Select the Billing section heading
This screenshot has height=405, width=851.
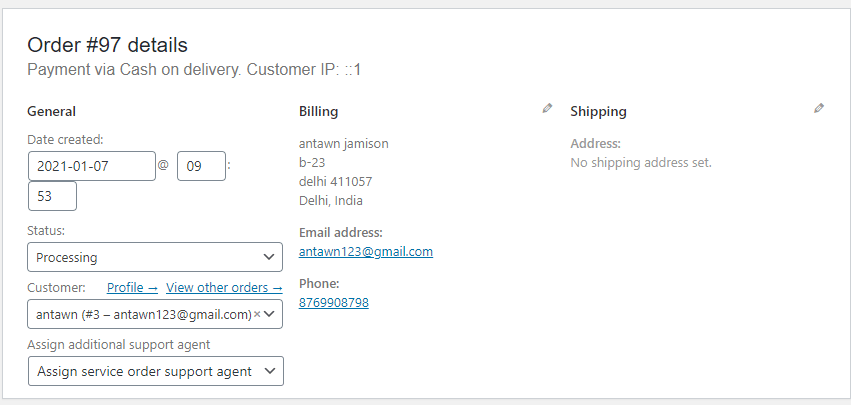click(x=319, y=111)
